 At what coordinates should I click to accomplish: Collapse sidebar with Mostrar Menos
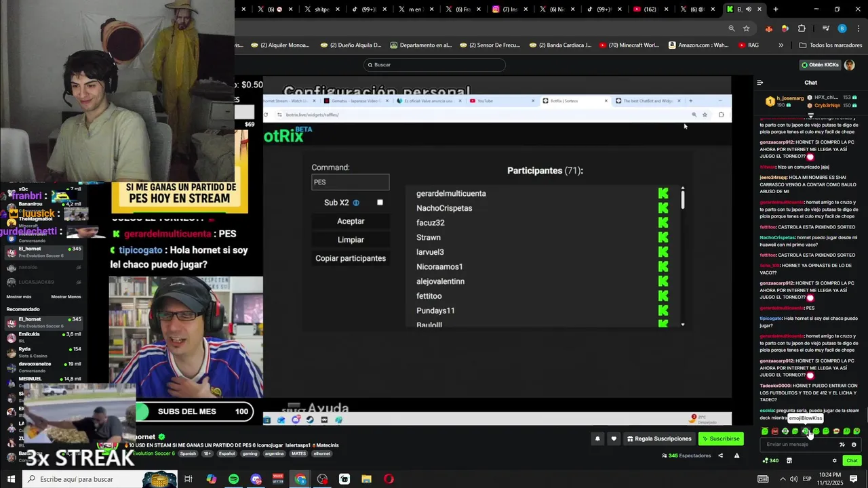coord(66,297)
